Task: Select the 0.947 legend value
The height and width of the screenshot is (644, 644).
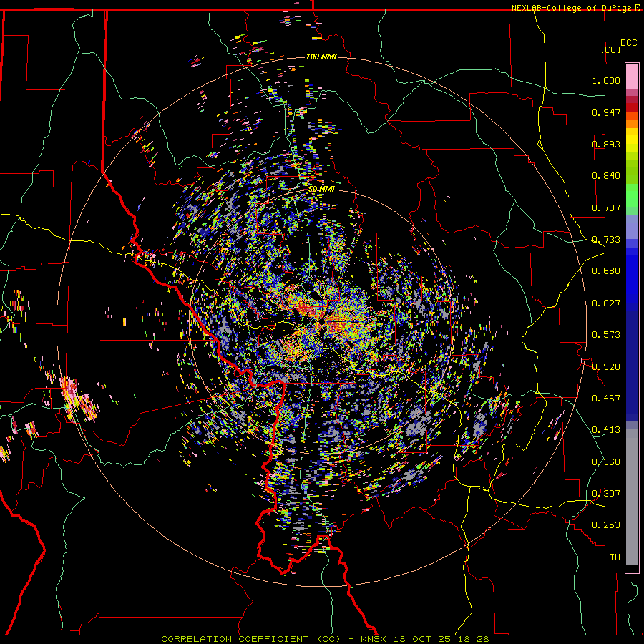Action: click(x=606, y=112)
